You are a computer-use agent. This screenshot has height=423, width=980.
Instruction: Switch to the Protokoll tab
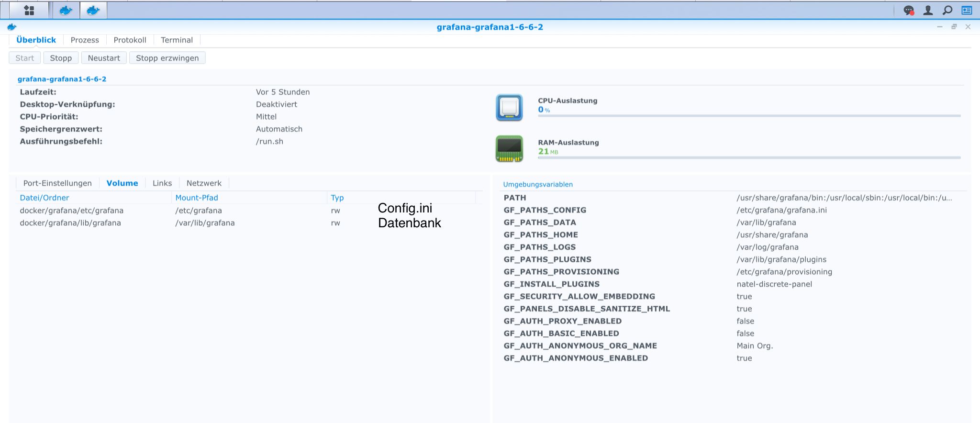click(x=130, y=40)
